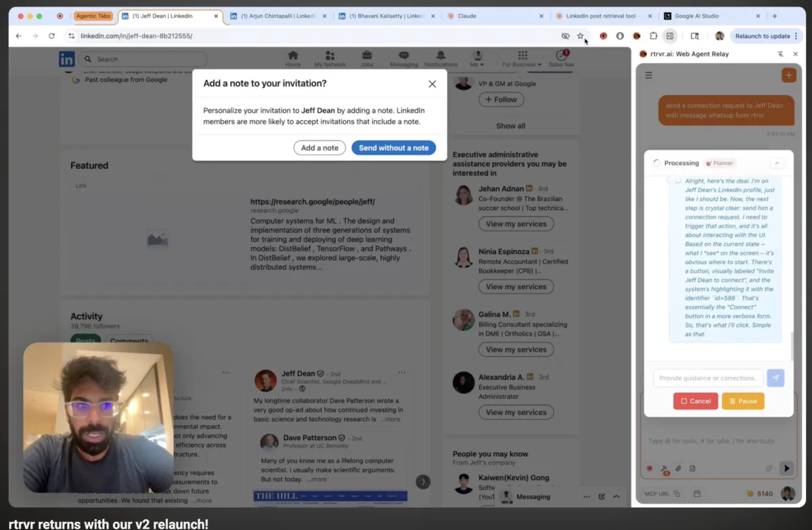Open LinkedIn Messaging nav icon
The image size is (812, 530).
pos(404,59)
